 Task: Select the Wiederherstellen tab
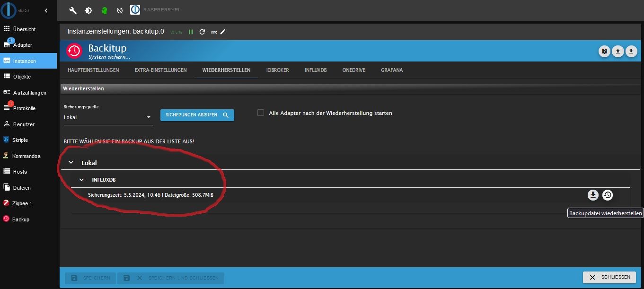click(x=226, y=70)
